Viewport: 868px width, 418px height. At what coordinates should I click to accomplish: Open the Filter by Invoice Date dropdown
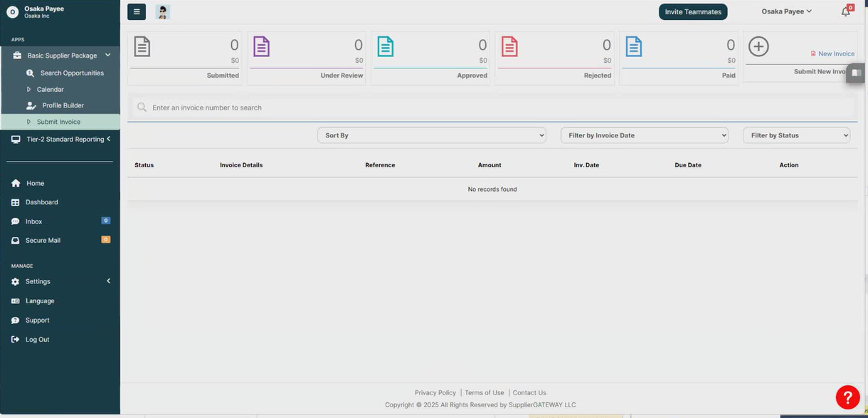(644, 135)
